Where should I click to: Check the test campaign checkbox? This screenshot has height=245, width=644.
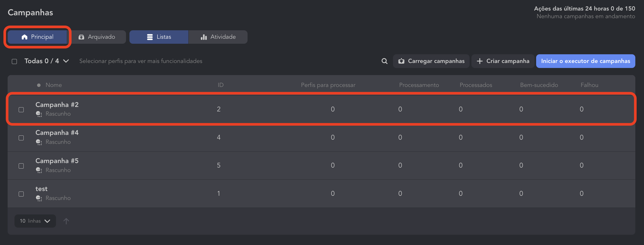point(21,194)
